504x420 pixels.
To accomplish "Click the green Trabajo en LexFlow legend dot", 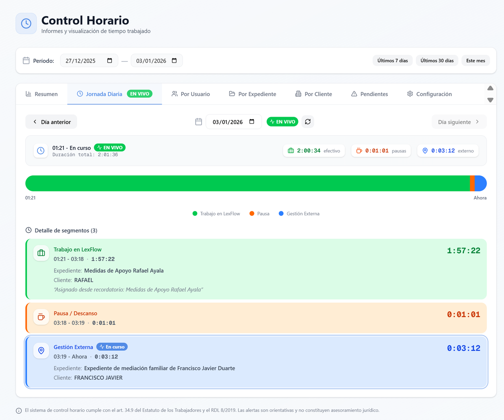I will [195, 214].
